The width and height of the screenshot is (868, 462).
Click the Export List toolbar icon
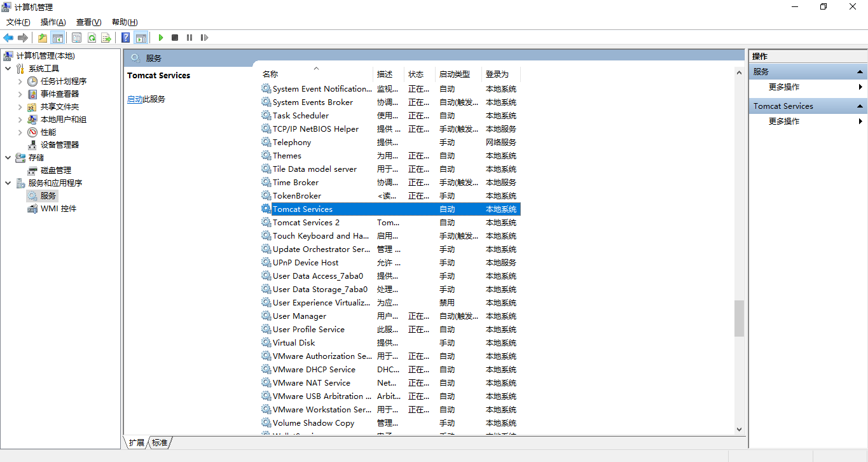click(x=106, y=38)
